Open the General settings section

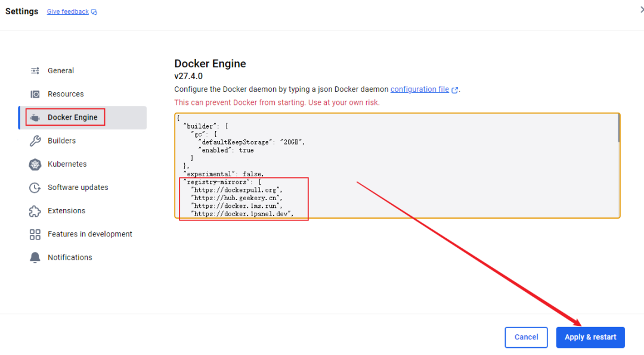(x=82, y=71)
